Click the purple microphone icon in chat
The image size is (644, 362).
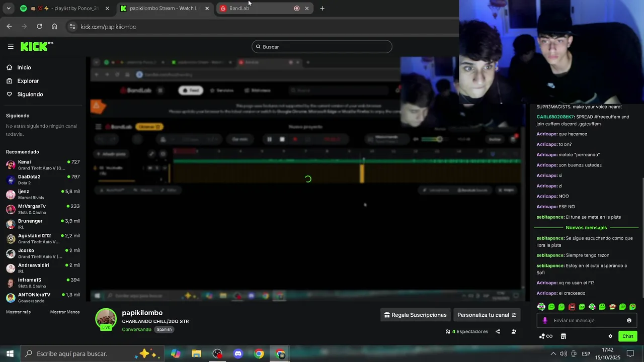coord(545,321)
